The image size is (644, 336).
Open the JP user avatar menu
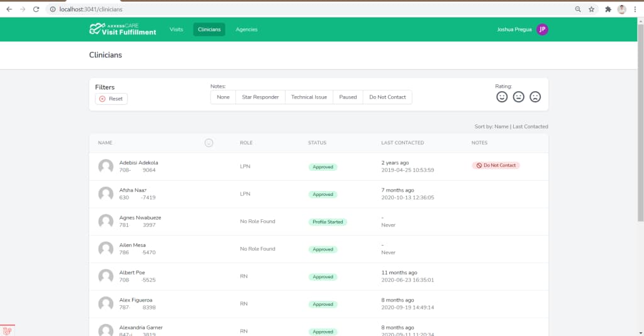[542, 29]
